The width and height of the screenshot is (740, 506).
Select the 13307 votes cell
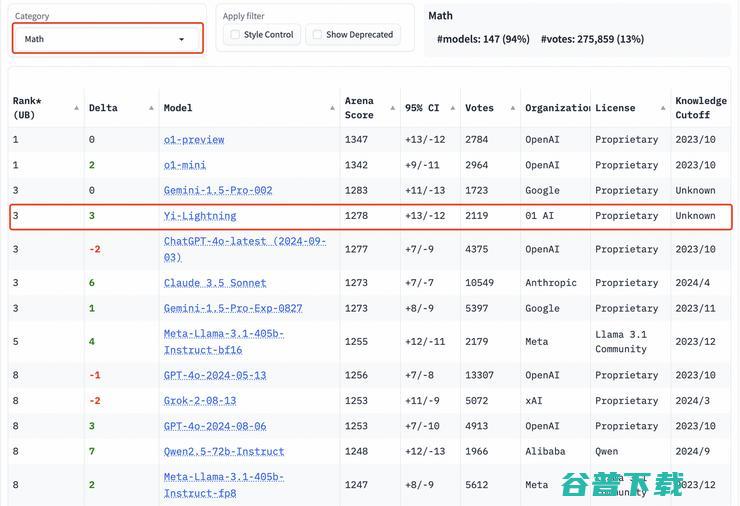[479, 375]
